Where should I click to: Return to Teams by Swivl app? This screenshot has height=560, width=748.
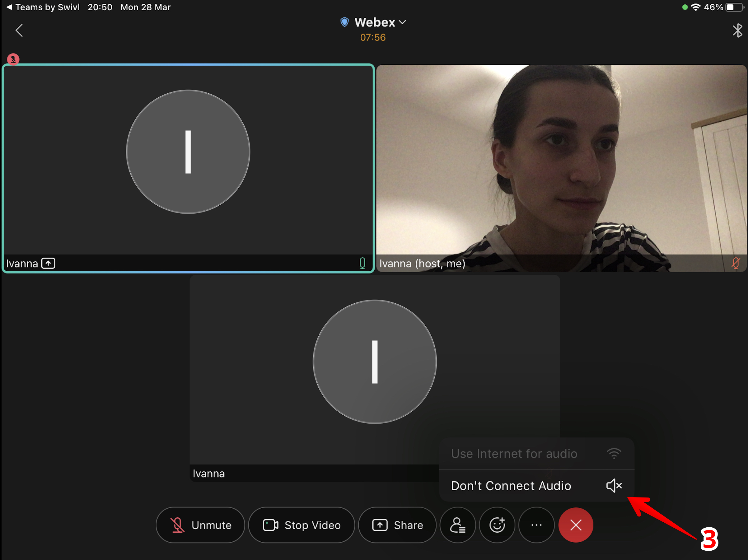click(43, 7)
